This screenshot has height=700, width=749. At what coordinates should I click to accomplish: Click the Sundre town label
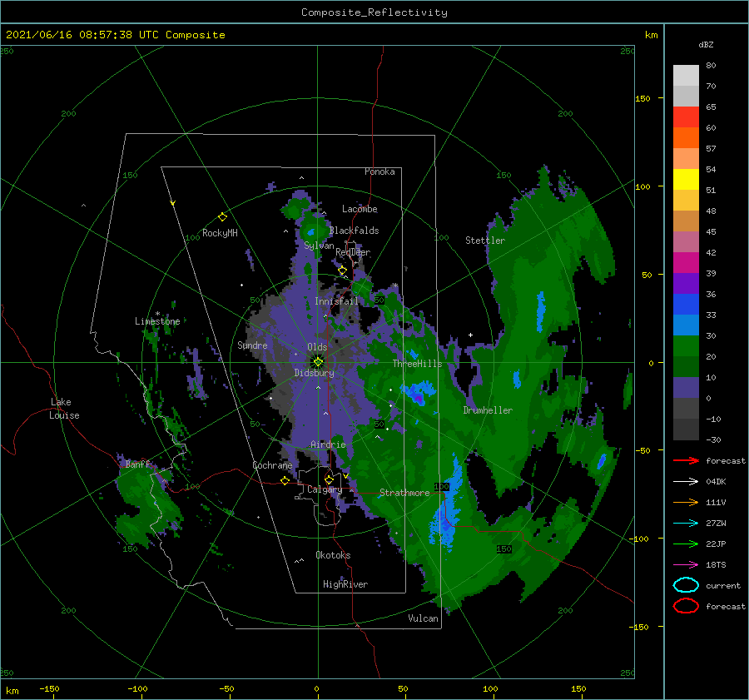coord(252,345)
